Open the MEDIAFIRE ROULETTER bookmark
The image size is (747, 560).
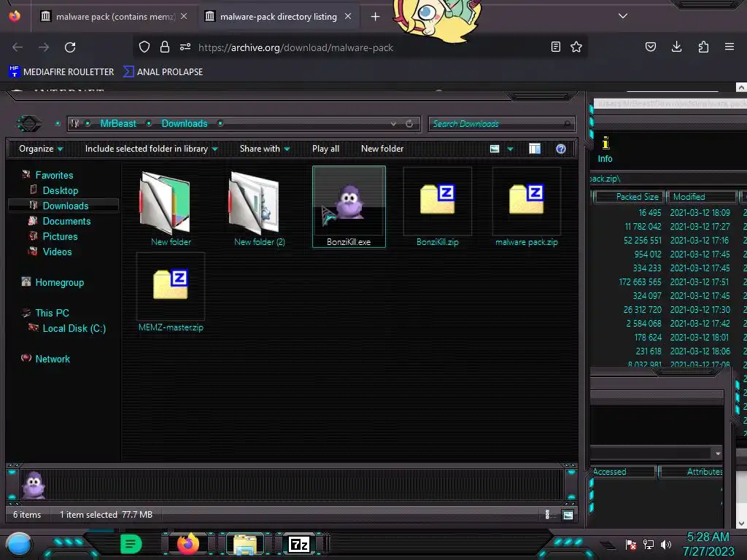(61, 72)
